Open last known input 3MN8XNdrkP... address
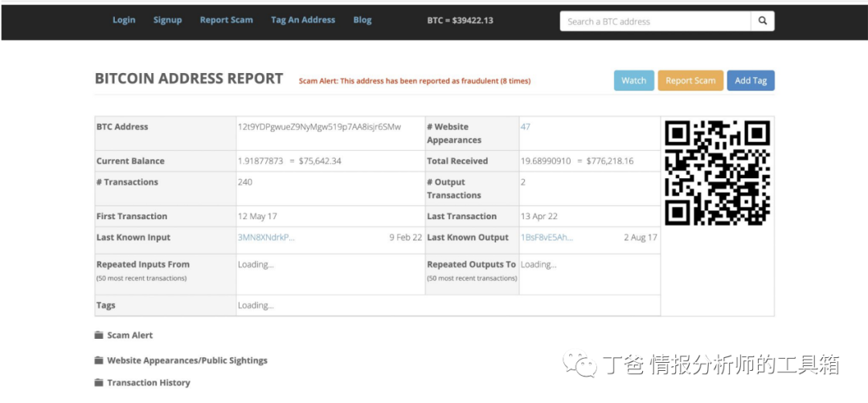The image size is (868, 403). [x=266, y=237]
